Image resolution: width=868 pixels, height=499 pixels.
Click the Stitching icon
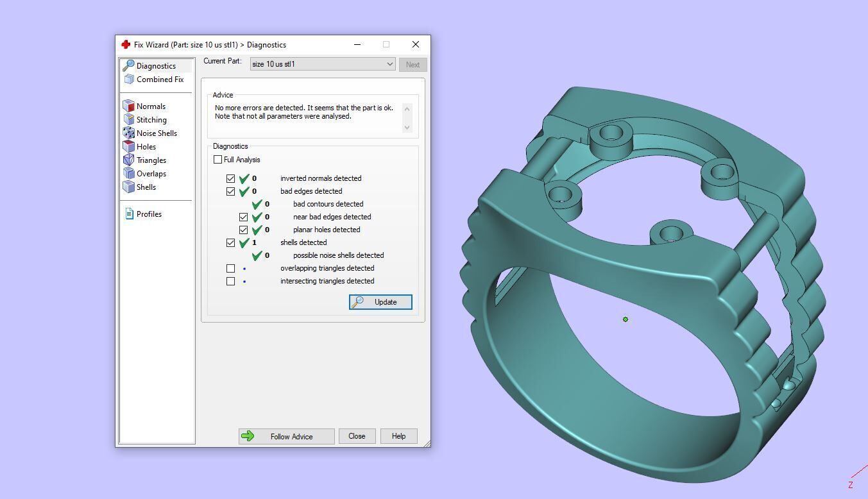click(129, 120)
